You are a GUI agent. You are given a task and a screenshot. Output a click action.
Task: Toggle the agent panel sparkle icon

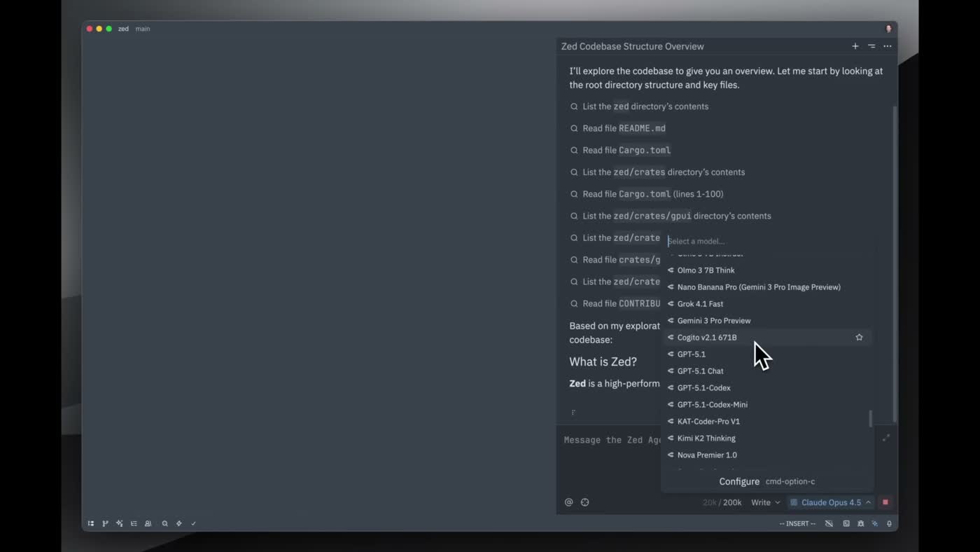pos(875,523)
